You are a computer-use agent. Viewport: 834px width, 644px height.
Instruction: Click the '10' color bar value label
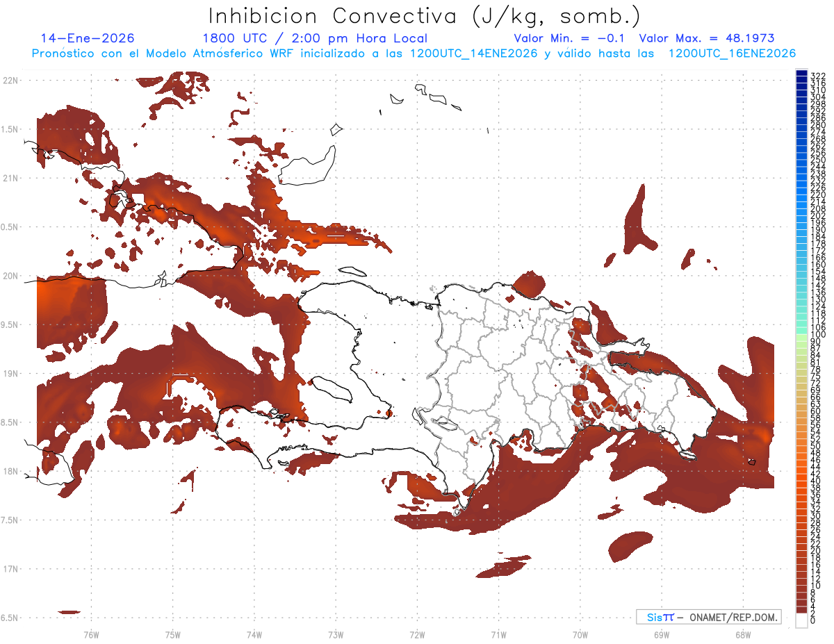[x=816, y=586]
